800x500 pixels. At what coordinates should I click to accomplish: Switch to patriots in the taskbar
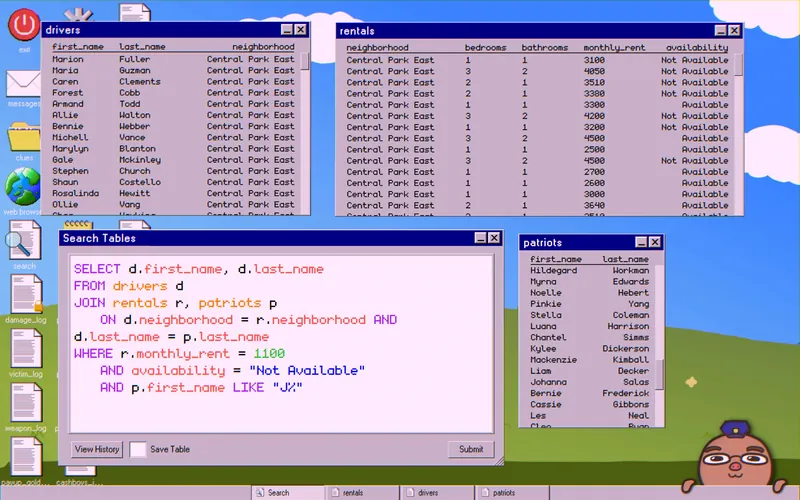pyautogui.click(x=512, y=493)
